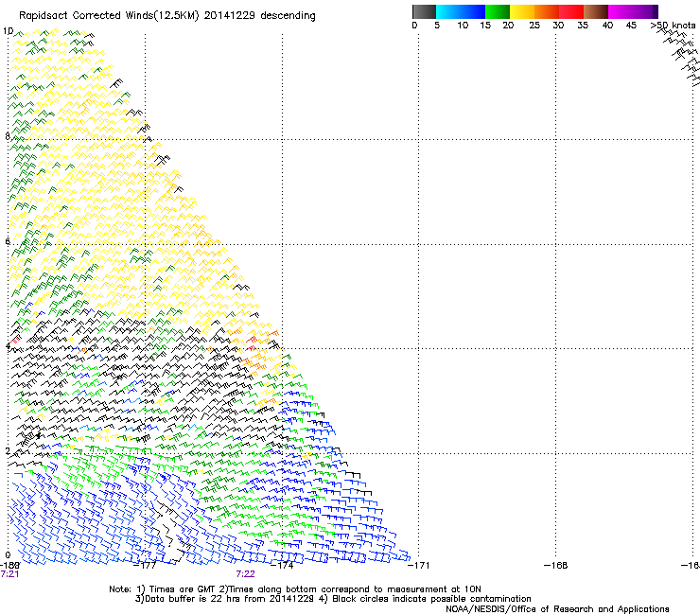Click the longitude label '-177'
Screen dimensions: 700x615
pyautogui.click(x=145, y=566)
